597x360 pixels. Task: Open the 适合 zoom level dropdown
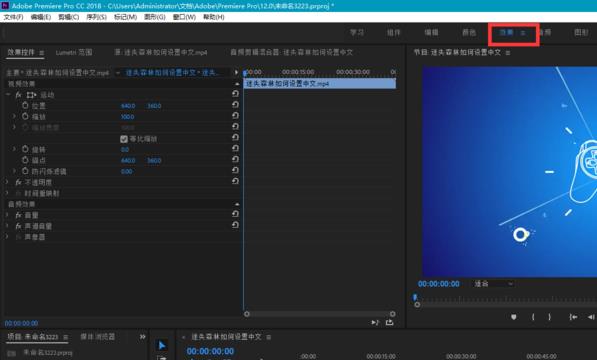[x=493, y=284]
